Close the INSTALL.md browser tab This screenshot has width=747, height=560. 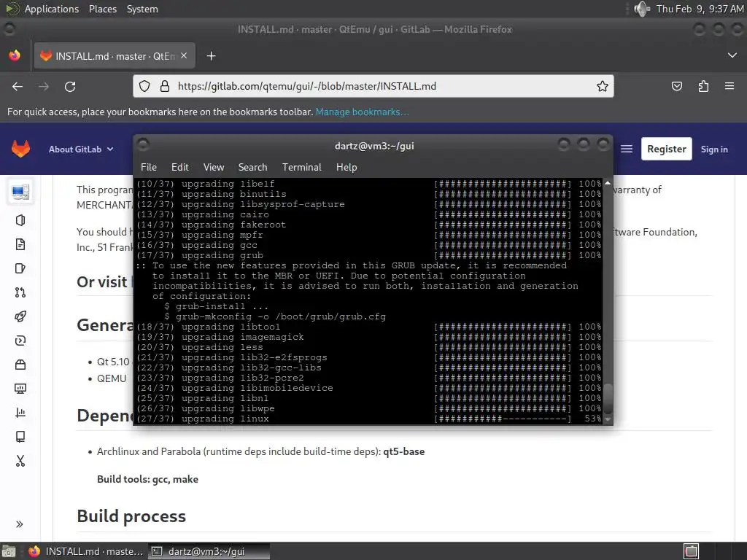[x=184, y=55]
